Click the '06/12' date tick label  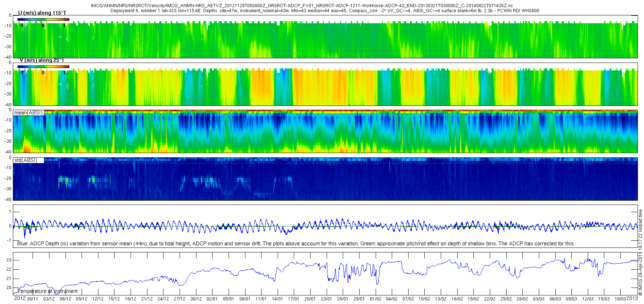65,299
